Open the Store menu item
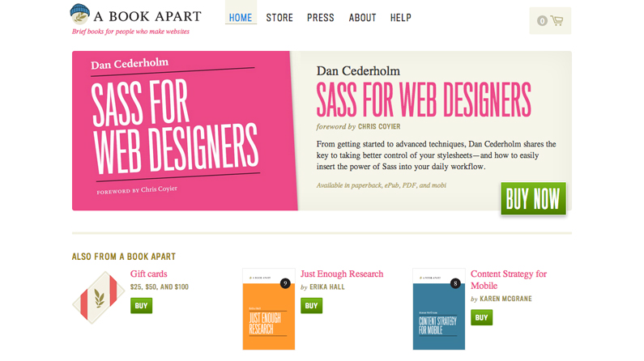Image resolution: width=644 pixels, height=361 pixels. 279,18
